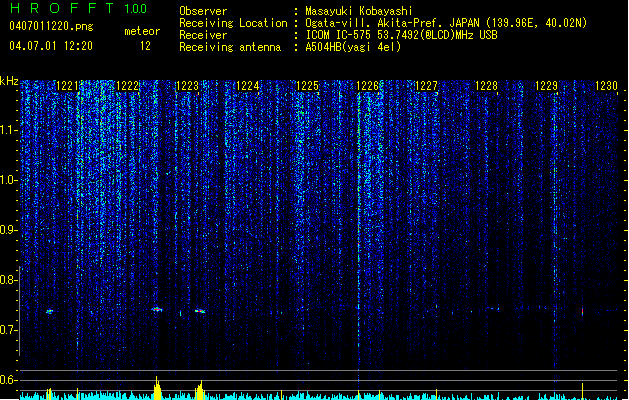
Task: Click the 'Receiving antenna' label
Action: click(230, 47)
